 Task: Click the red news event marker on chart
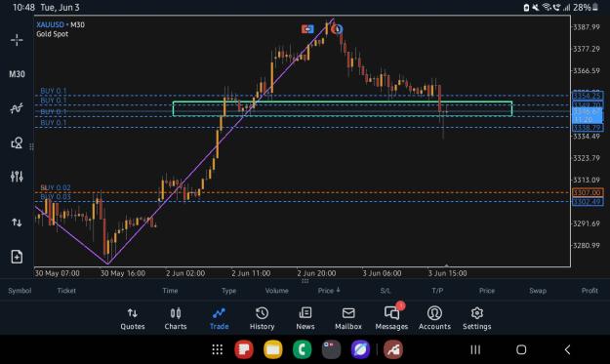(307, 29)
